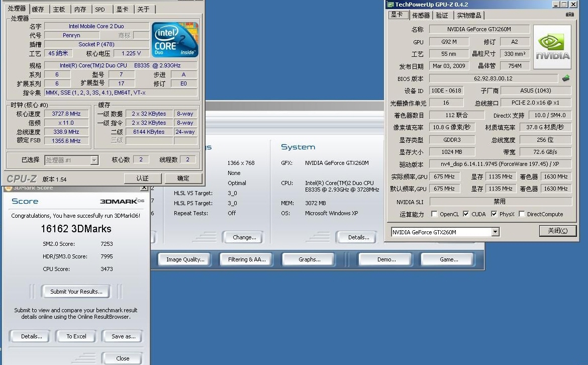Click the rated FSB value 1355.6 MHz
The width and height of the screenshot is (588, 365).
pyautogui.click(x=66, y=141)
